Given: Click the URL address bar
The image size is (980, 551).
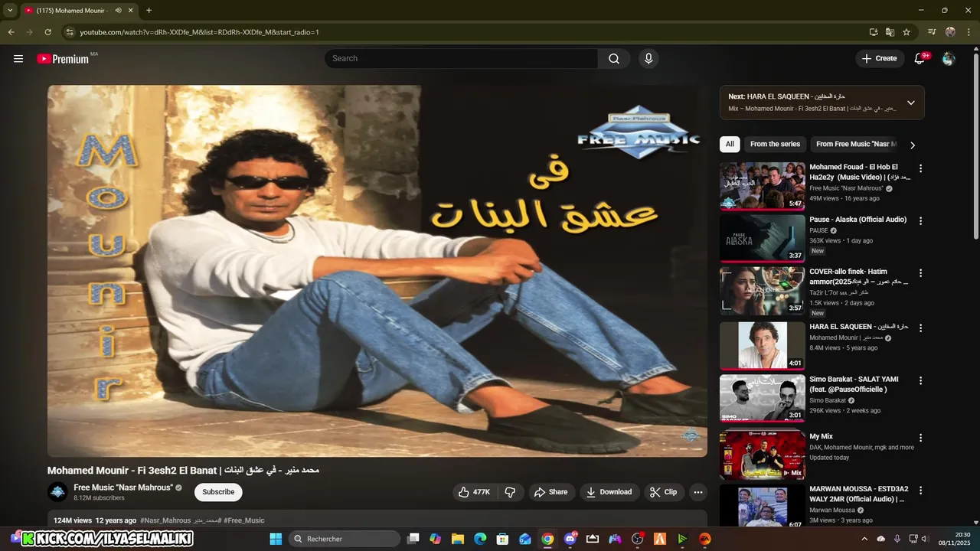Looking at the screenshot, I should click(459, 32).
